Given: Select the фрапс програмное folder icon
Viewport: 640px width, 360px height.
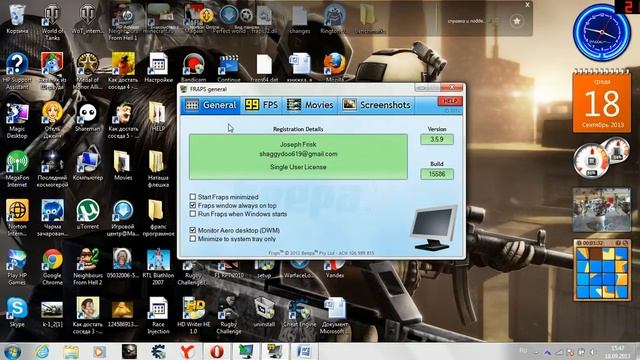Looking at the screenshot, I should coord(158,218).
